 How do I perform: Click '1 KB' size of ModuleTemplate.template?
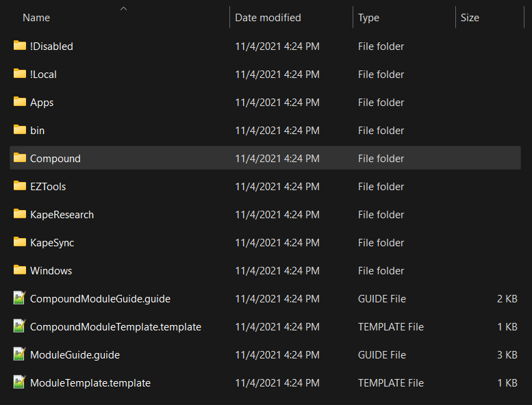click(507, 383)
